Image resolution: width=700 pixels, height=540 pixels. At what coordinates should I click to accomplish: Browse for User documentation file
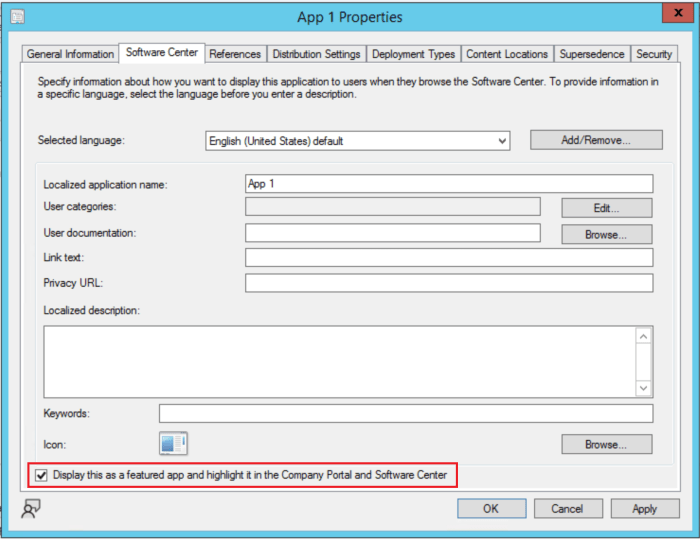(x=606, y=235)
